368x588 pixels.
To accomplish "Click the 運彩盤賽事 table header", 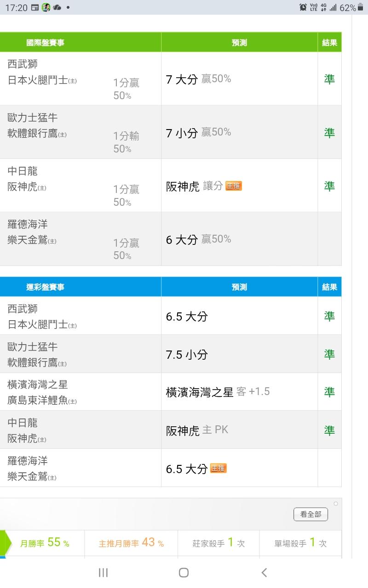I will click(45, 287).
